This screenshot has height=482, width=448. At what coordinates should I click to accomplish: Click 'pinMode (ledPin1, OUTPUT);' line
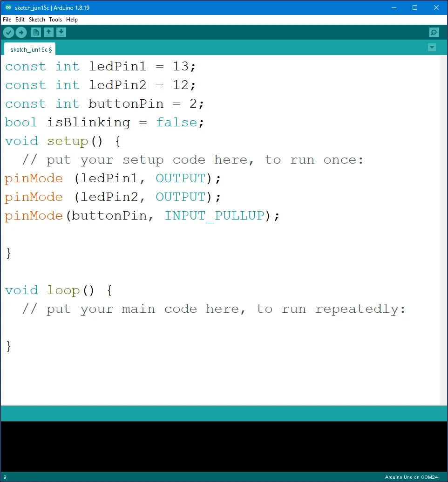(113, 179)
